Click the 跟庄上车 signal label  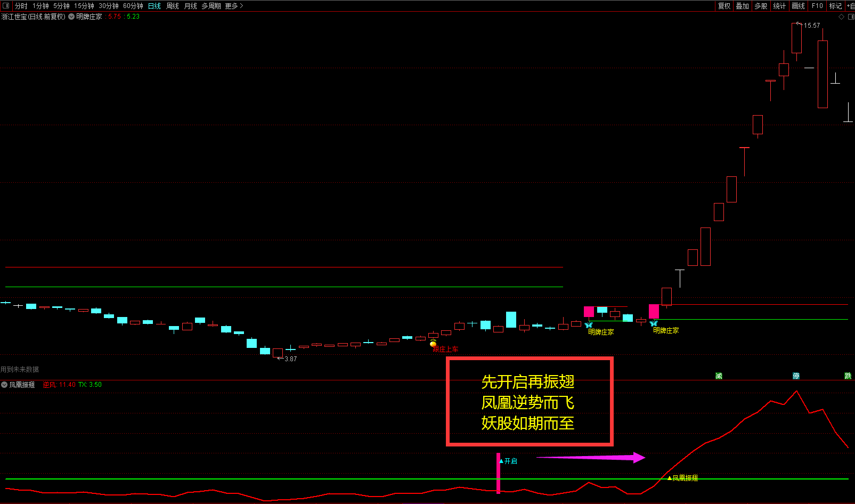pos(446,349)
